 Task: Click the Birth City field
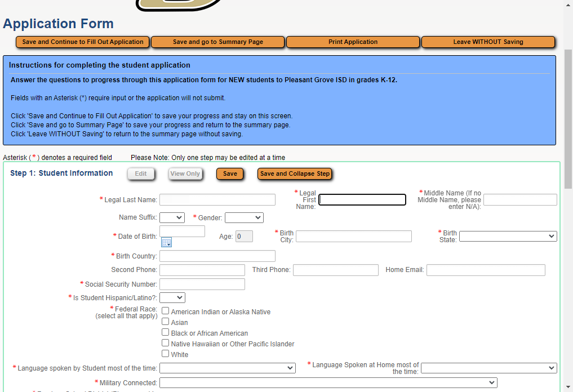[x=354, y=237]
